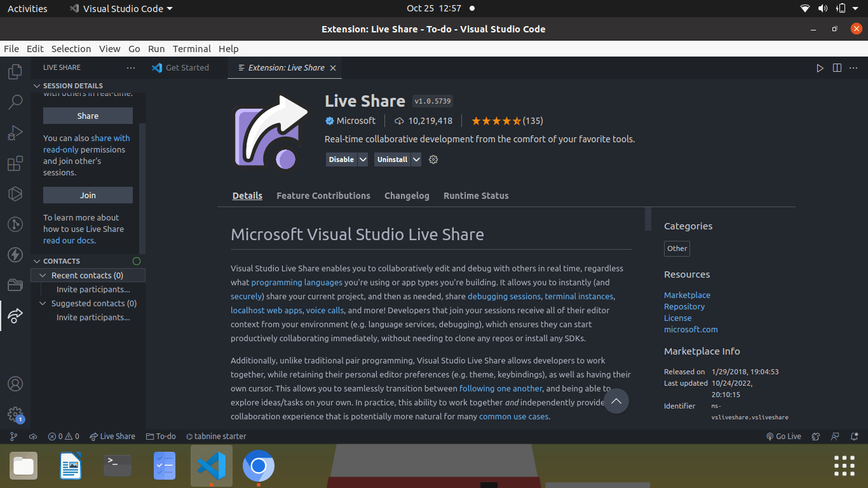Click the Uninstall button
This screenshot has width=868, height=488.
[x=392, y=159]
